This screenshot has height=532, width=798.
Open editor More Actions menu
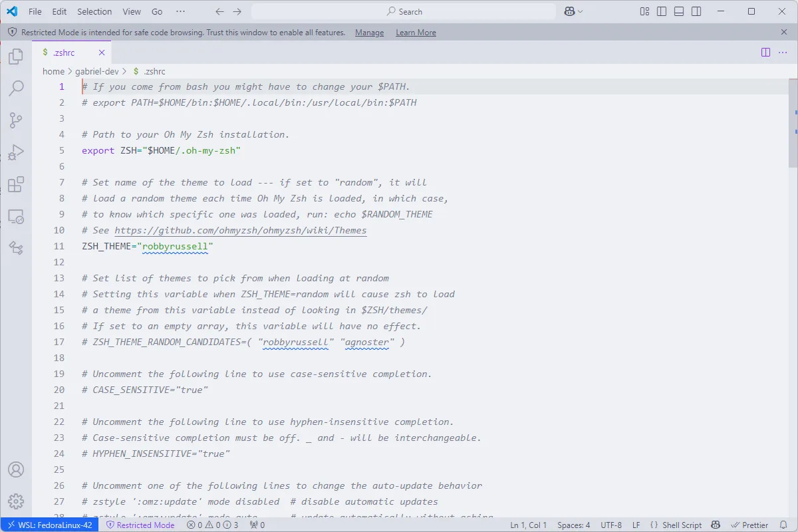(x=782, y=52)
